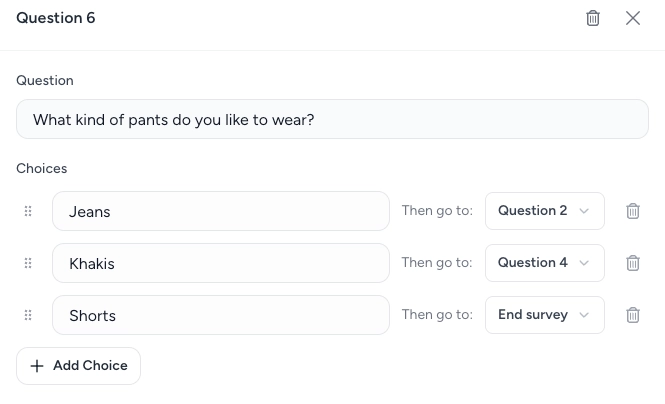Image resolution: width=665 pixels, height=404 pixels.
Task: Expand the End survey dropdown
Action: tap(544, 315)
